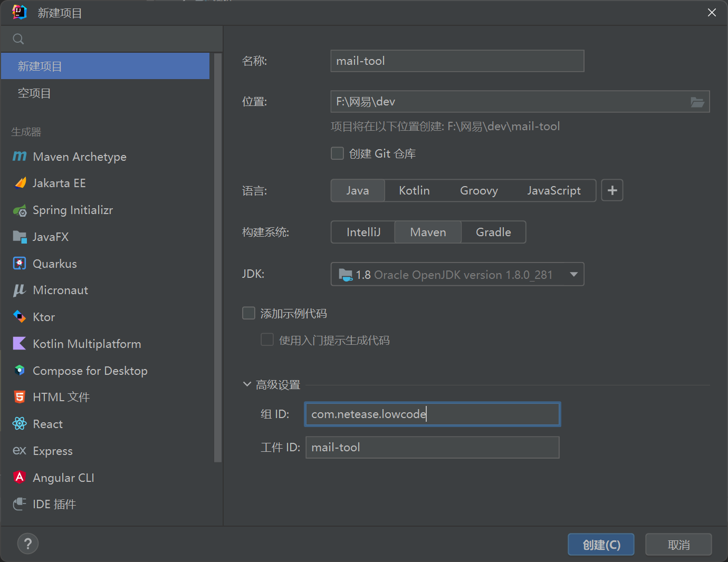Click inside the 工件 ID field

coord(433,447)
